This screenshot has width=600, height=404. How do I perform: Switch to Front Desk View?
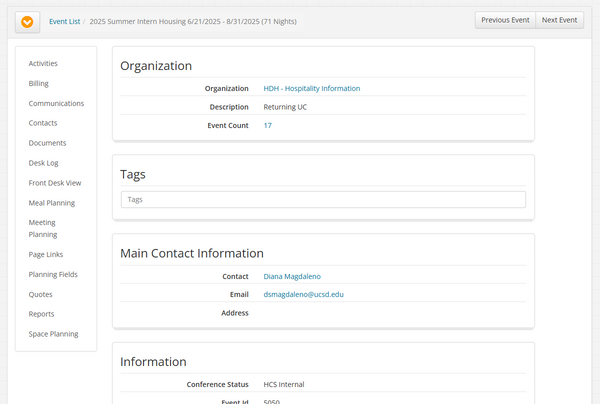coord(55,183)
